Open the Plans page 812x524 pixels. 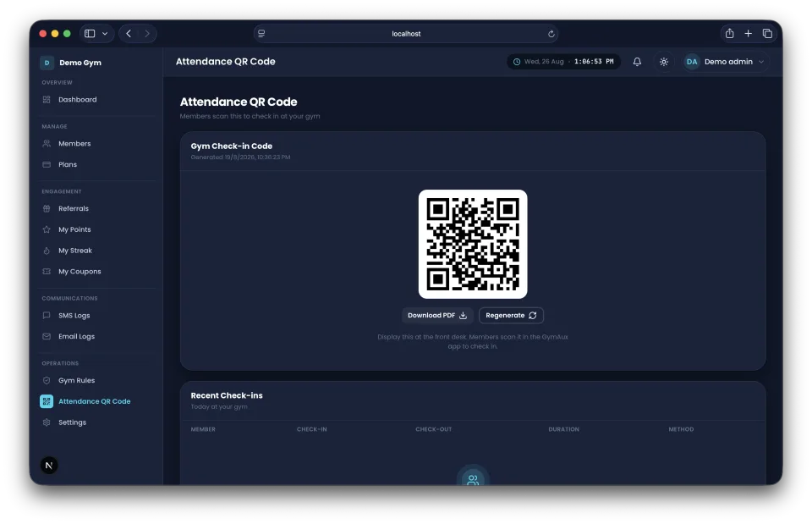[x=68, y=164]
